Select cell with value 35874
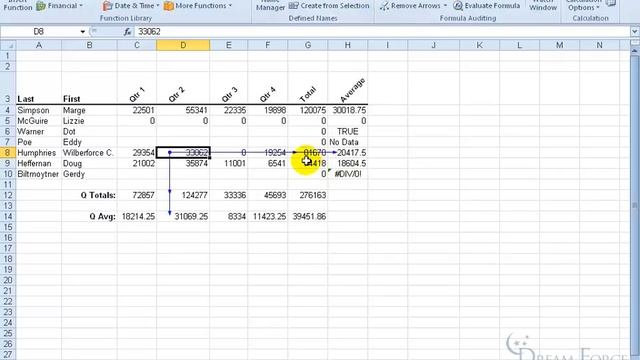Image resolution: width=640 pixels, height=360 pixels. click(x=183, y=163)
